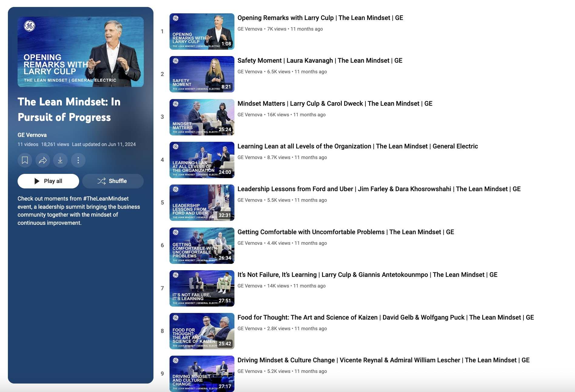Viewport: 575px width, 392px height.
Task: Click GE Vernova under Getting Comfortable video
Action: [x=250, y=243]
